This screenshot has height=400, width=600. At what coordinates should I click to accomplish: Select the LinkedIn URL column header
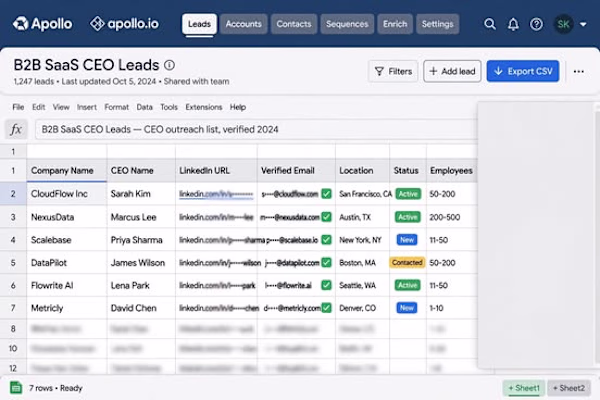pyautogui.click(x=217, y=170)
